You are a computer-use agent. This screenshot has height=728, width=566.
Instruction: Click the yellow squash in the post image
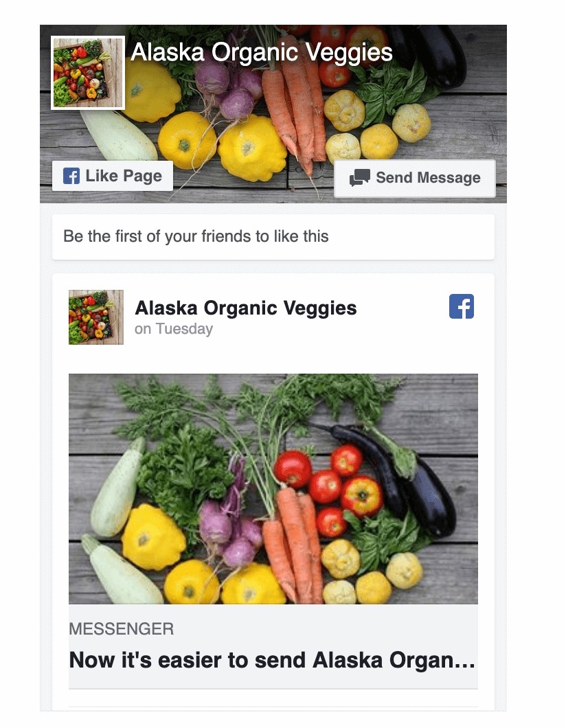pos(152,537)
